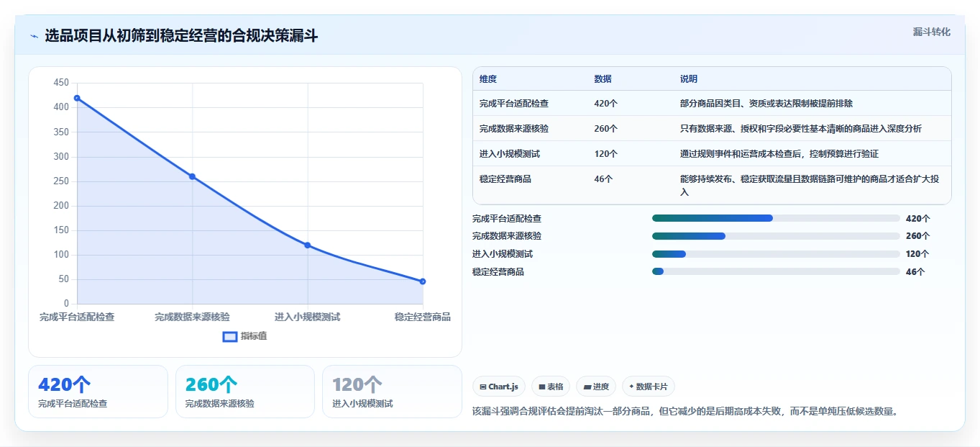Click the page title 选品项目从初筛到稳定经营的合规决策漏斗

tap(181, 36)
